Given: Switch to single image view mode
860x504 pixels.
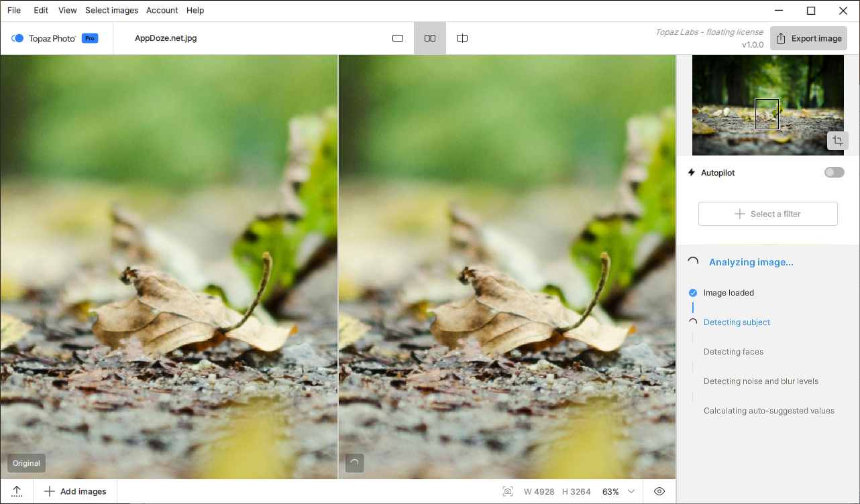Looking at the screenshot, I should [x=398, y=38].
